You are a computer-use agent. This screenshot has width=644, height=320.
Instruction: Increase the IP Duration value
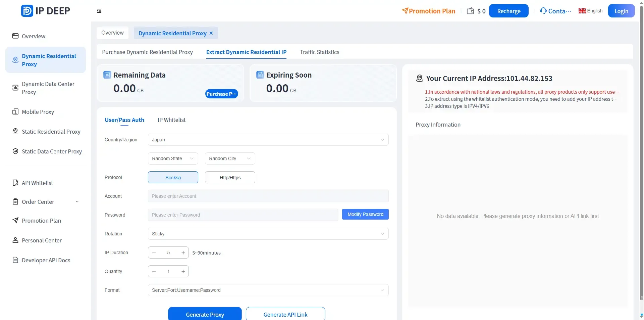(183, 253)
